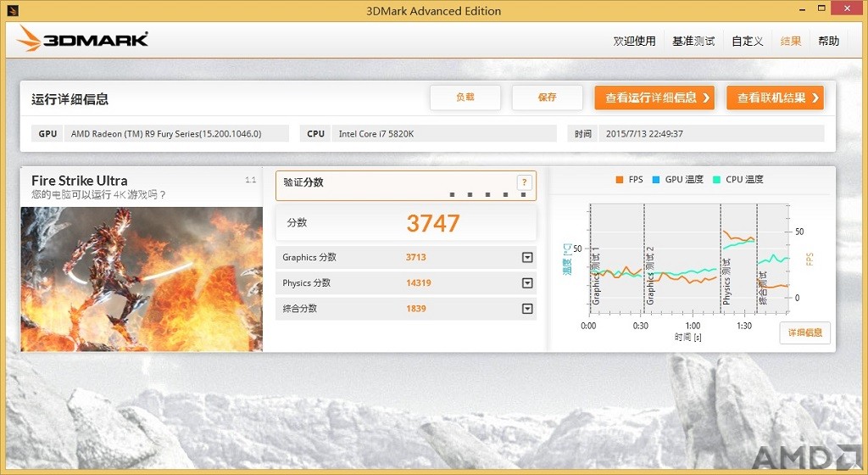Click the Physics测试 chart marker

point(726,282)
